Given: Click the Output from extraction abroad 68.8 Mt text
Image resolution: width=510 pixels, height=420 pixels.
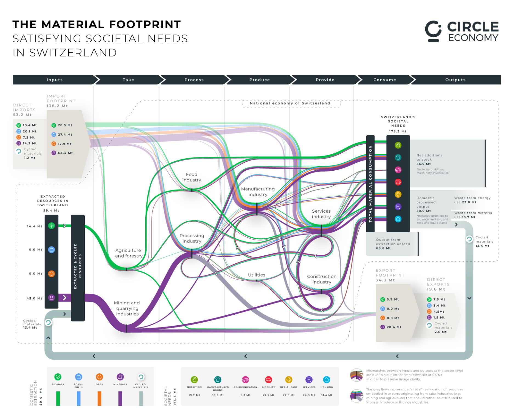Looking at the screenshot, I should click(x=393, y=244).
